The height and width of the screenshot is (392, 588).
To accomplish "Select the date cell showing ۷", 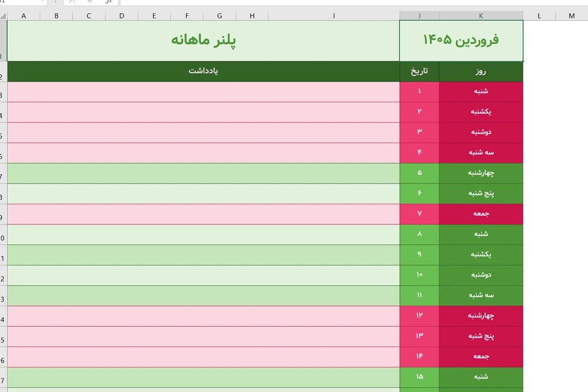I will click(419, 213).
